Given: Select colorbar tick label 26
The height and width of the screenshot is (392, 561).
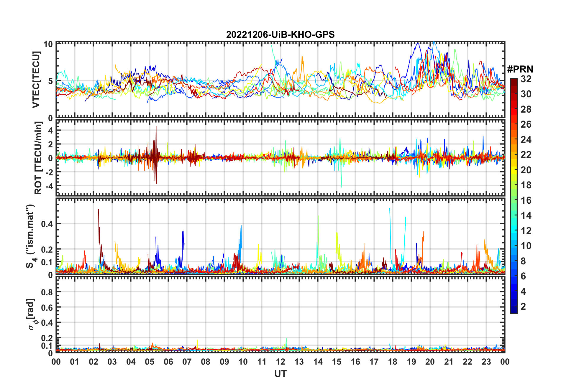Looking at the screenshot, I should click(526, 124).
